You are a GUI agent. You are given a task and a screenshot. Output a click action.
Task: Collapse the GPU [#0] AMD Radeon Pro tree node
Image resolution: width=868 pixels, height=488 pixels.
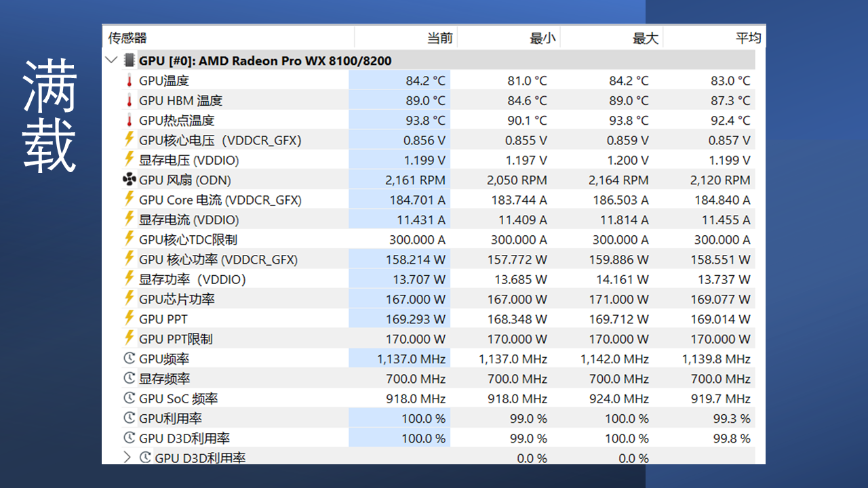click(111, 60)
